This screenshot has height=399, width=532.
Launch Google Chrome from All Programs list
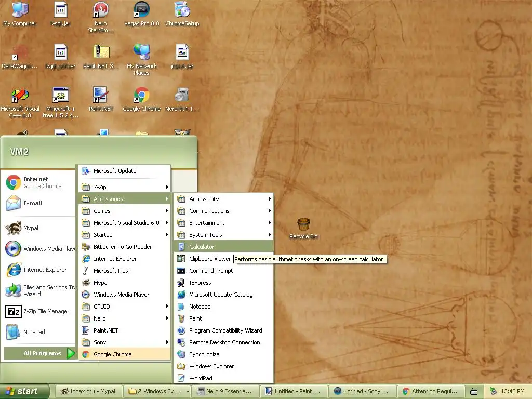pyautogui.click(x=125, y=354)
